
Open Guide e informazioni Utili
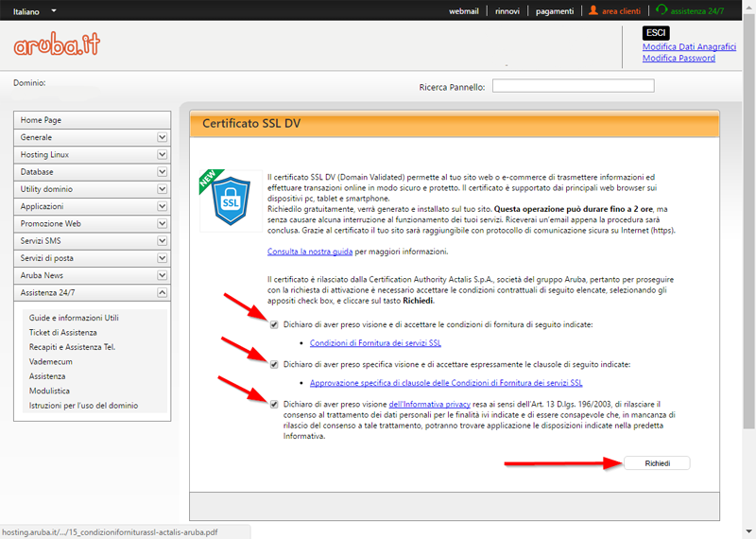74,318
